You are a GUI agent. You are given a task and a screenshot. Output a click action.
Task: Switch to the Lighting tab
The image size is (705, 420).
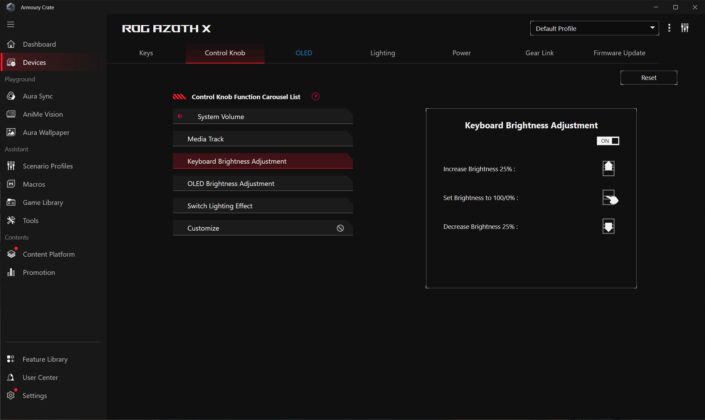tap(383, 53)
